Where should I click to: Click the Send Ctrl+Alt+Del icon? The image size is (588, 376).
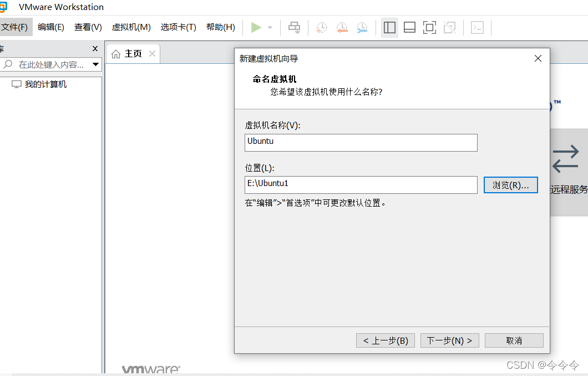pos(294,27)
